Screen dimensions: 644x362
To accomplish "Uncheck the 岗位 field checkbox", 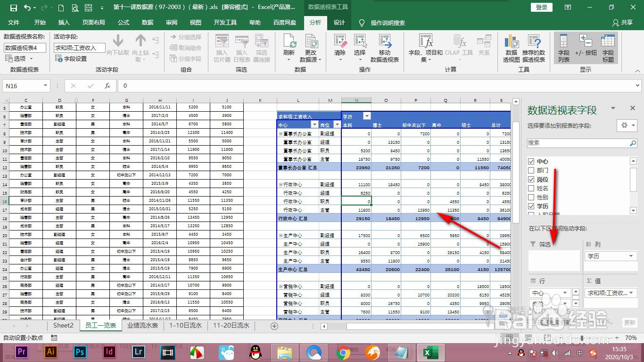I will (x=531, y=179).
